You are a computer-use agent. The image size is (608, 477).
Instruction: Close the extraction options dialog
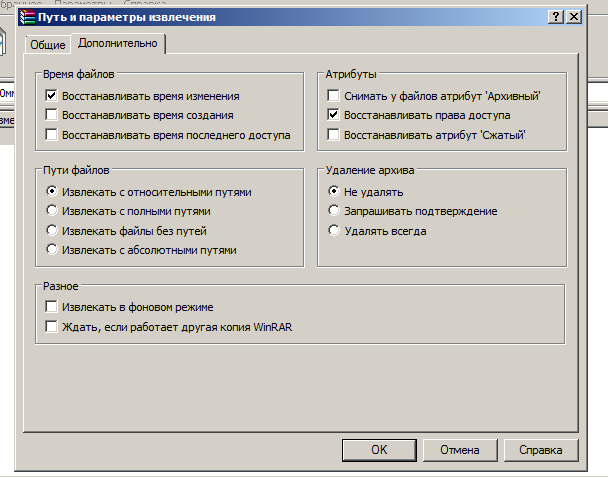pyautogui.click(x=573, y=17)
